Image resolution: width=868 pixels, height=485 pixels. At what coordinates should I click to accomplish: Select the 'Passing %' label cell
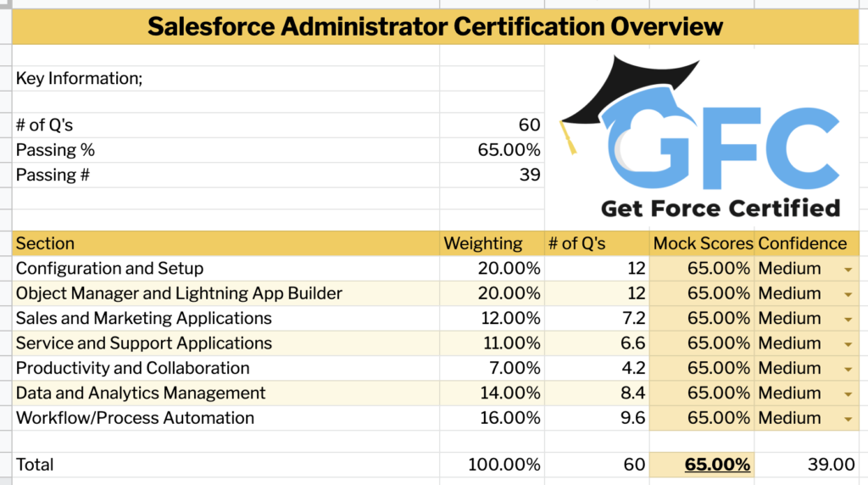coord(225,150)
